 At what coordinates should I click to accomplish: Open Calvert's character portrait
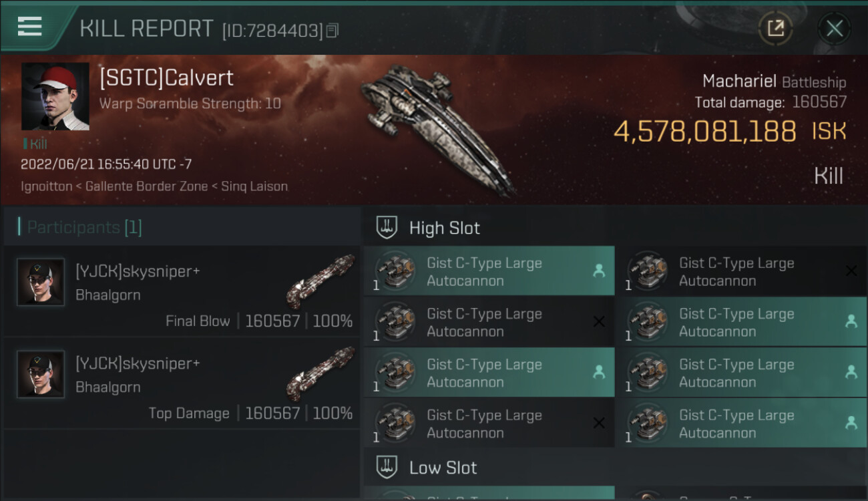pos(55,96)
